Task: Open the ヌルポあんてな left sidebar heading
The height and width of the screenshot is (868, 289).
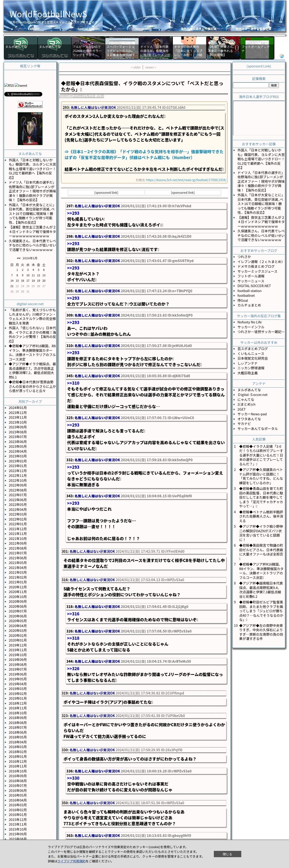Action: pos(30,154)
